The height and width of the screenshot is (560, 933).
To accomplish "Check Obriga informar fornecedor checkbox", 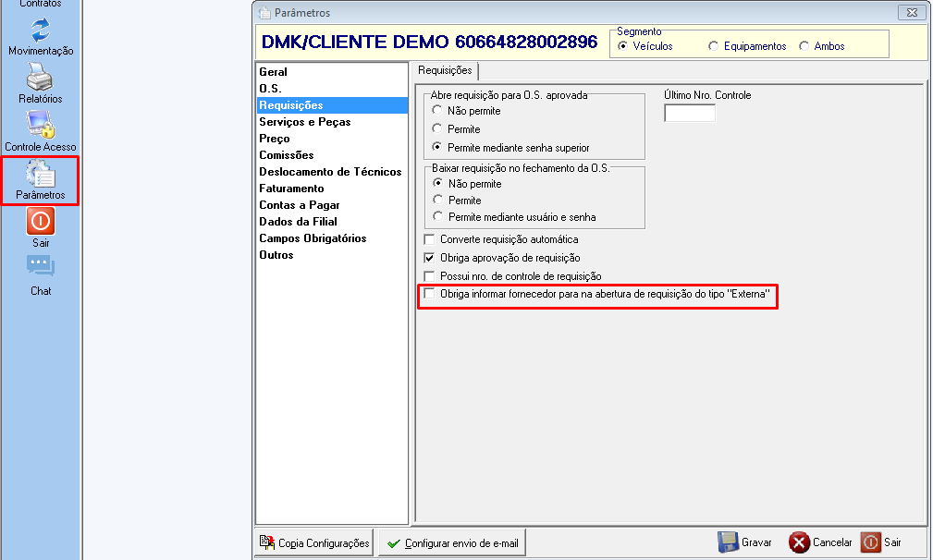I will coord(429,294).
